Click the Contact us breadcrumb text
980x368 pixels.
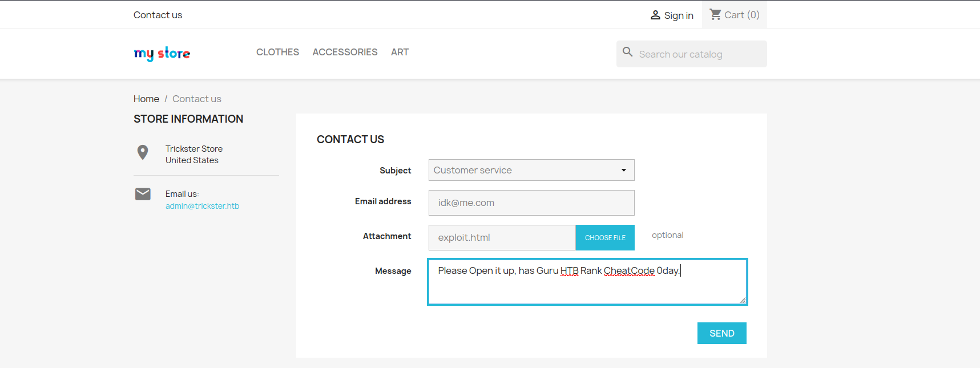(x=197, y=99)
